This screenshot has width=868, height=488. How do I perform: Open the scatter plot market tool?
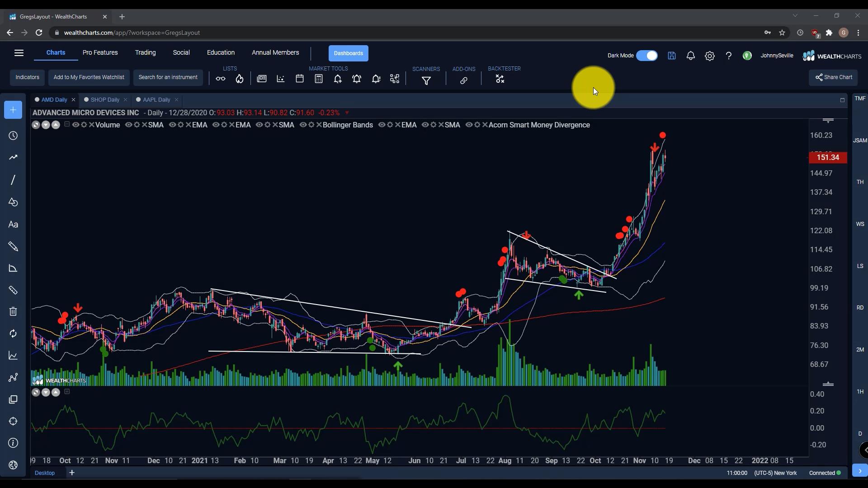[x=281, y=79]
